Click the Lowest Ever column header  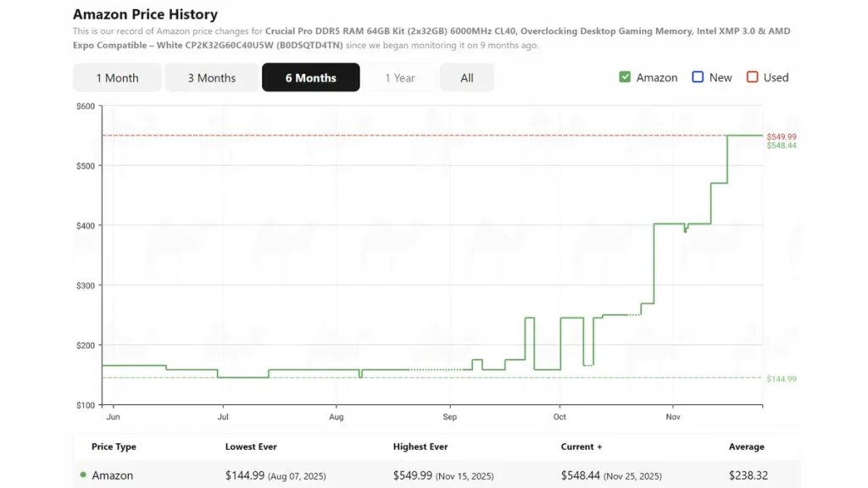[x=251, y=446]
